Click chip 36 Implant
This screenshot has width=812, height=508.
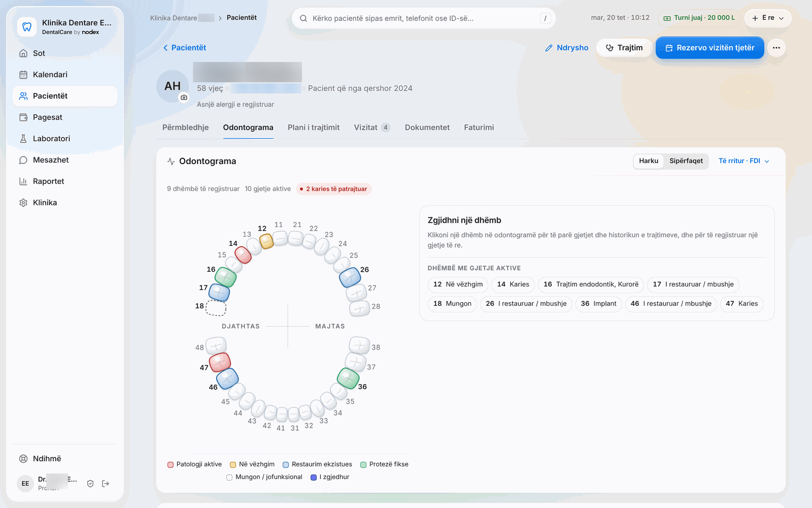(598, 304)
